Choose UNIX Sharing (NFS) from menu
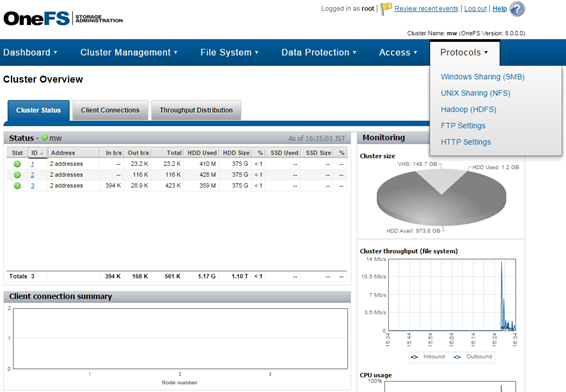 click(x=475, y=93)
